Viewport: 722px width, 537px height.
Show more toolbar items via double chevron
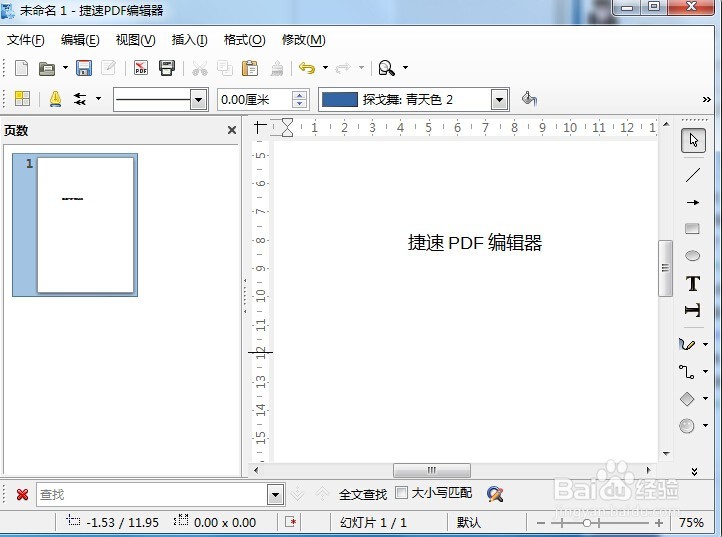[707, 99]
